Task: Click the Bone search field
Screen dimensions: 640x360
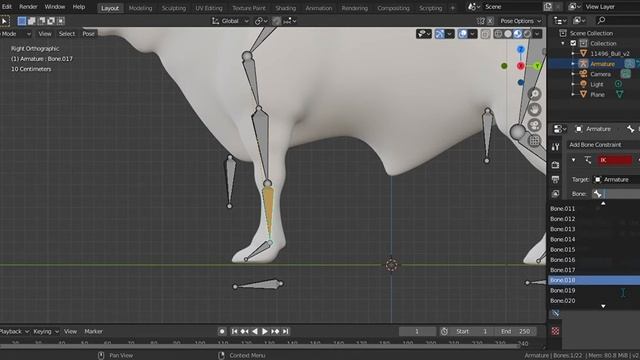Action: 616,194
